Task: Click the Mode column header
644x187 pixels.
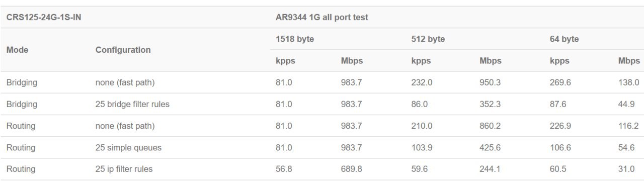Action: point(17,50)
